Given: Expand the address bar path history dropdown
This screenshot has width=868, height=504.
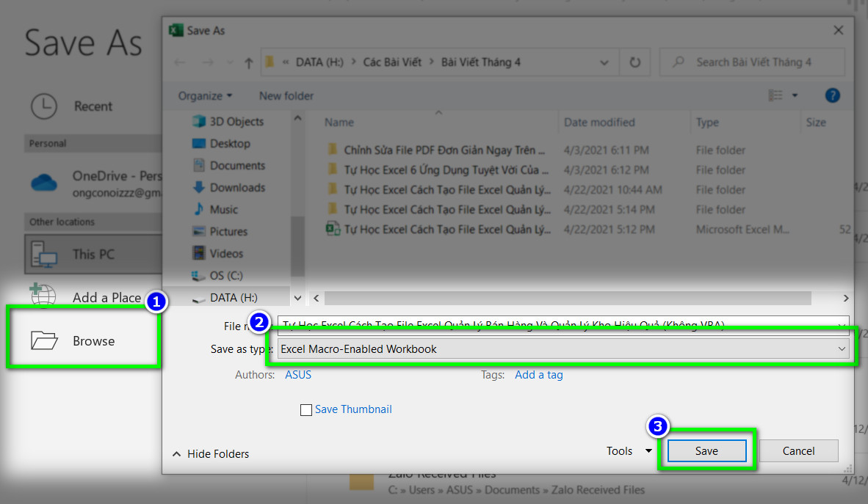Looking at the screenshot, I should [604, 62].
